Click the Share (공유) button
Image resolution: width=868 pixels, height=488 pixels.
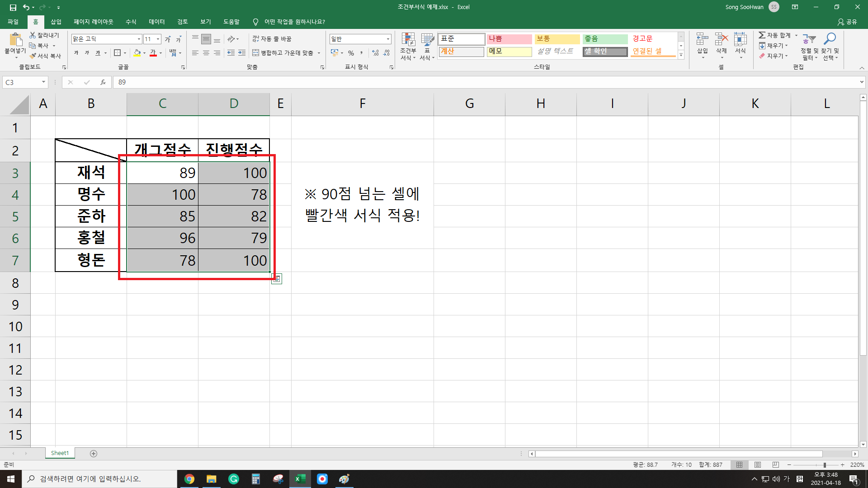[847, 22]
